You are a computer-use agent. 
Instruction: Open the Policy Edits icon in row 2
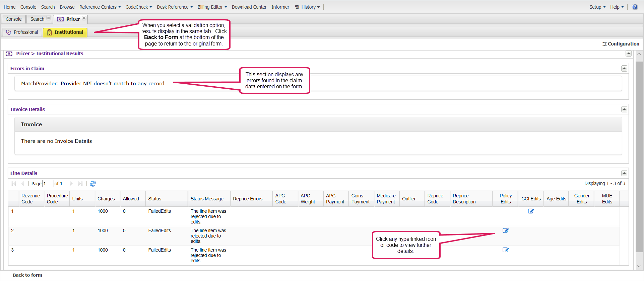[x=506, y=230]
